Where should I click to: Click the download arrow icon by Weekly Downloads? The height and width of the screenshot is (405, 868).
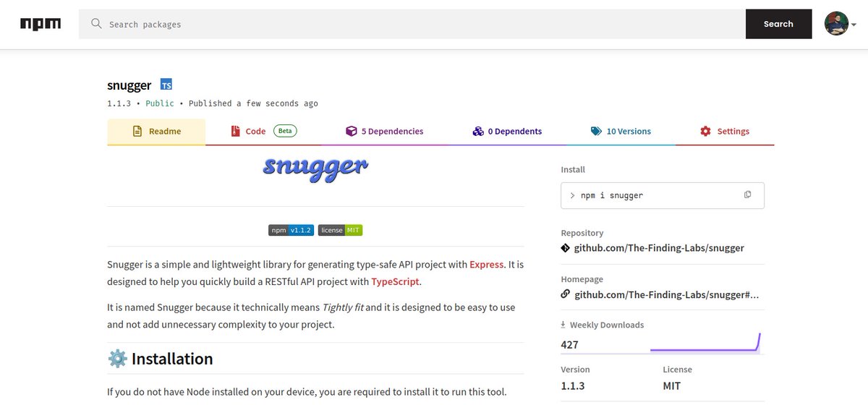(563, 325)
